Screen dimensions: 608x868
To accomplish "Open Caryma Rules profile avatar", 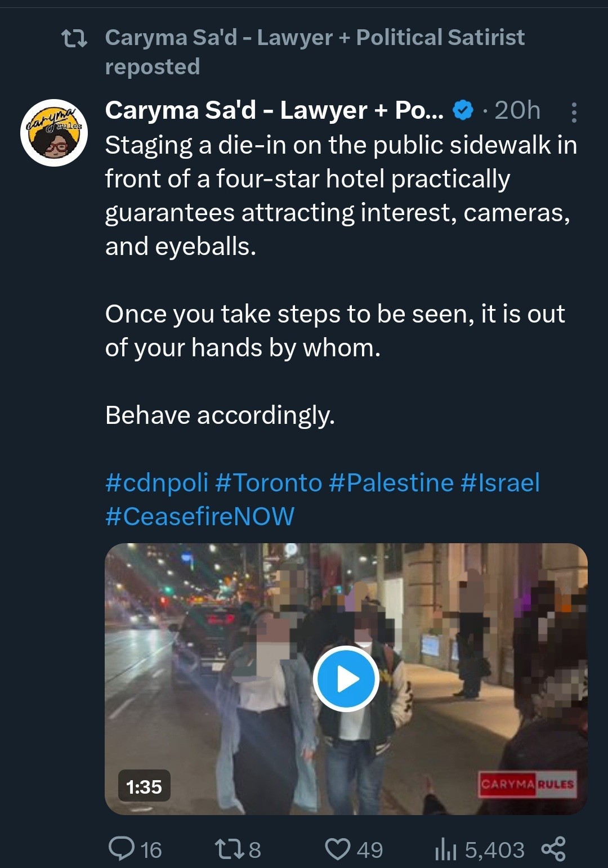I will pos(54,133).
